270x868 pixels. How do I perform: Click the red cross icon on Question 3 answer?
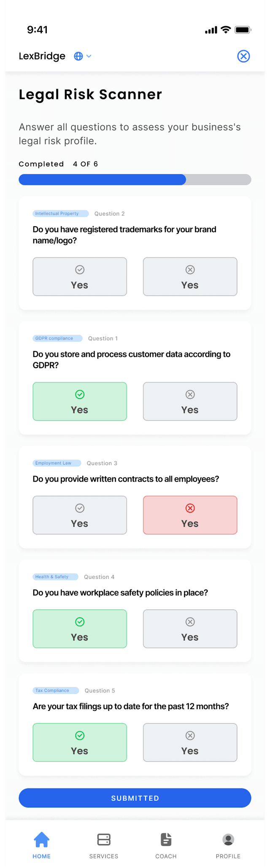click(x=190, y=508)
